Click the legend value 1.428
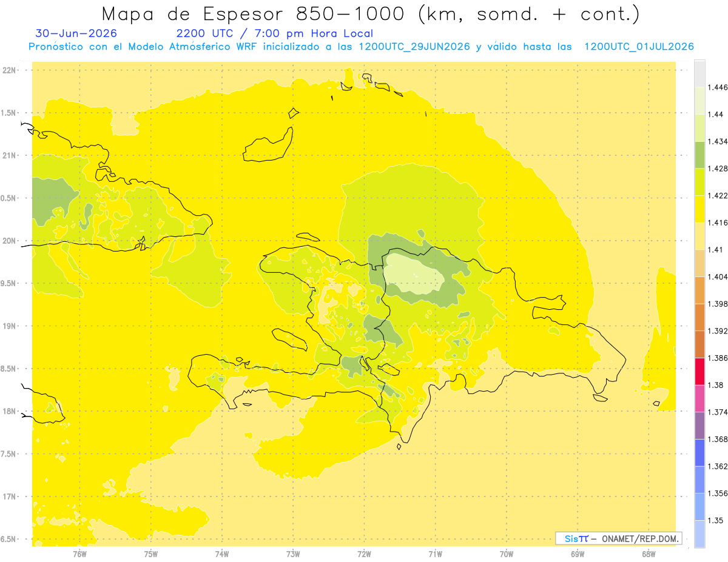The image size is (728, 562). point(718,169)
